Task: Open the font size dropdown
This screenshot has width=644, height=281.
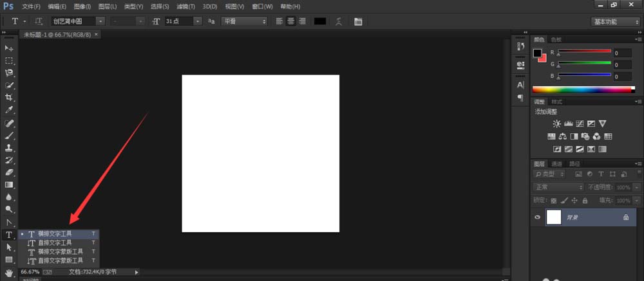Action: click(183, 21)
